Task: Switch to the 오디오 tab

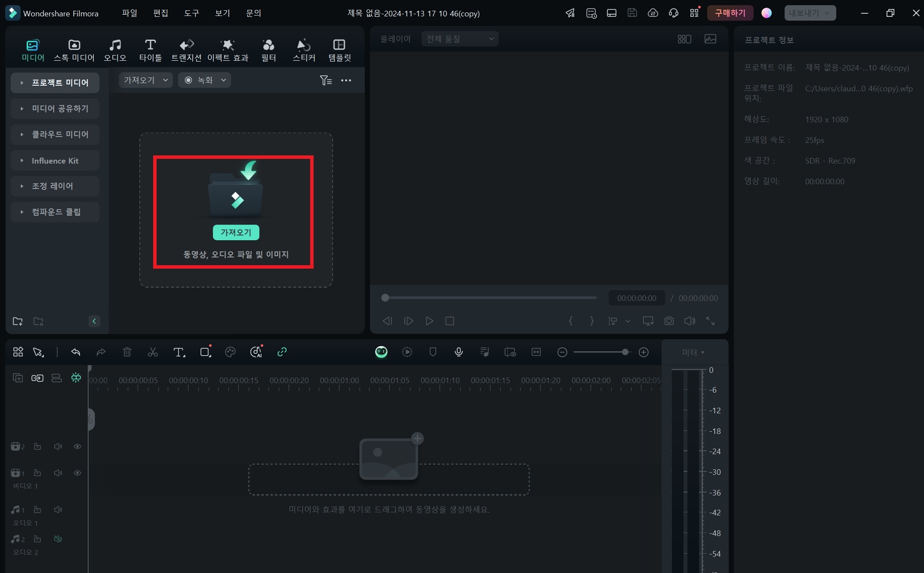Action: click(115, 50)
